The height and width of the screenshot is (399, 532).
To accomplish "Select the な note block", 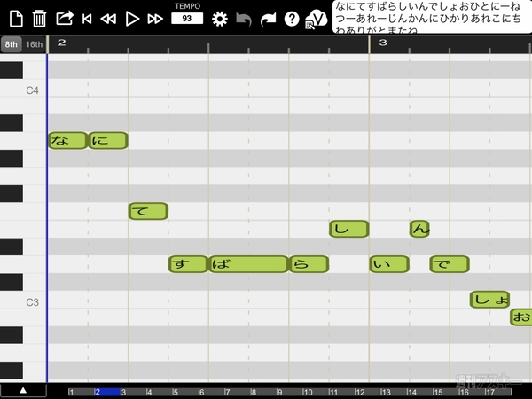I will [x=68, y=140].
